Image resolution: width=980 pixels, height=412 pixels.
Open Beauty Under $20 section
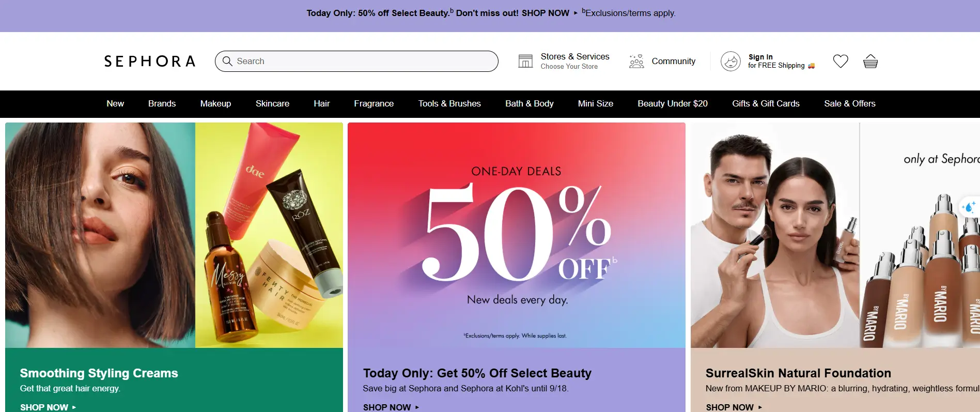pos(672,103)
